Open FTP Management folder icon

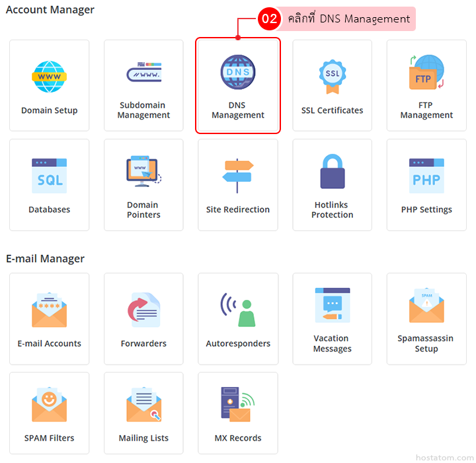tap(426, 73)
